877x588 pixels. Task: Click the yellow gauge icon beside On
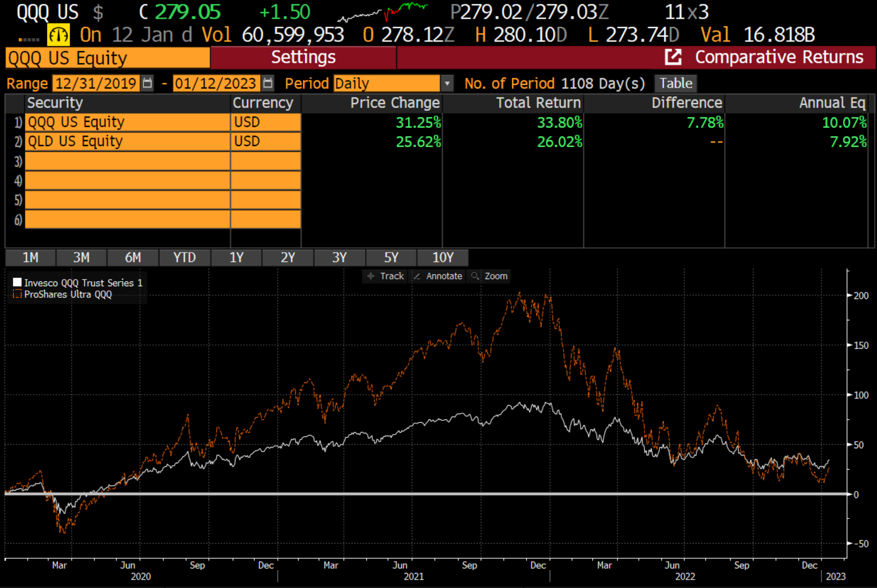tap(58, 35)
